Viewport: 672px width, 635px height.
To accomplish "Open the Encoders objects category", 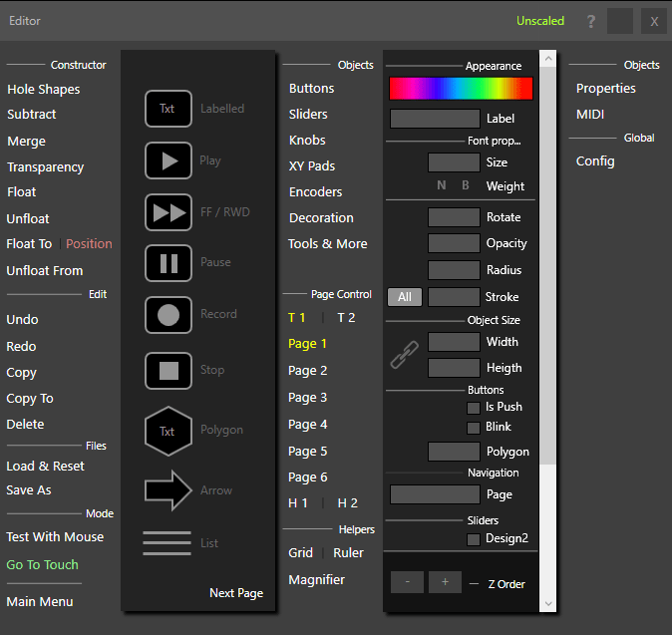I will click(x=315, y=192).
